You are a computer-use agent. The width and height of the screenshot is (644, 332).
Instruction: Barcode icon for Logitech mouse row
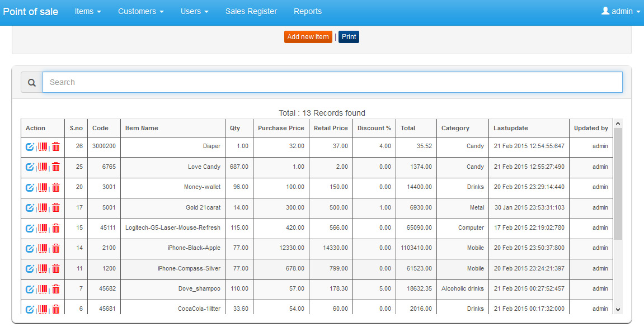pyautogui.click(x=43, y=228)
